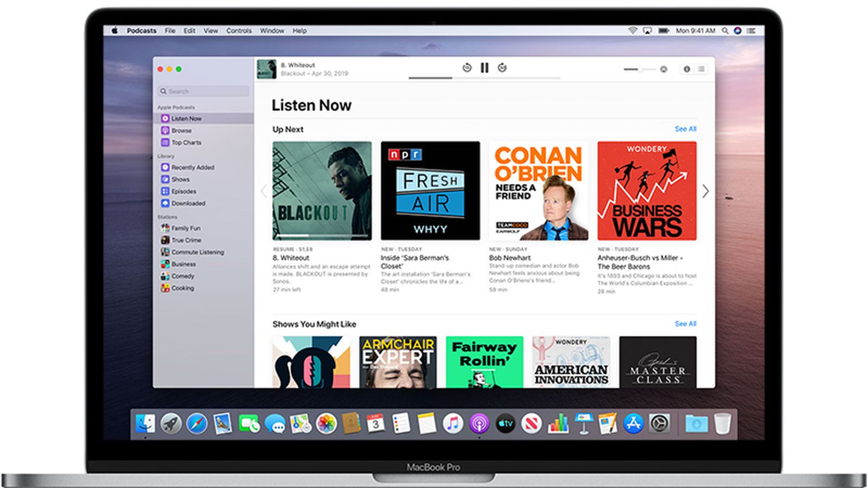Open the American Innovations show
Viewport: 868px width, 488px height.
click(x=571, y=362)
